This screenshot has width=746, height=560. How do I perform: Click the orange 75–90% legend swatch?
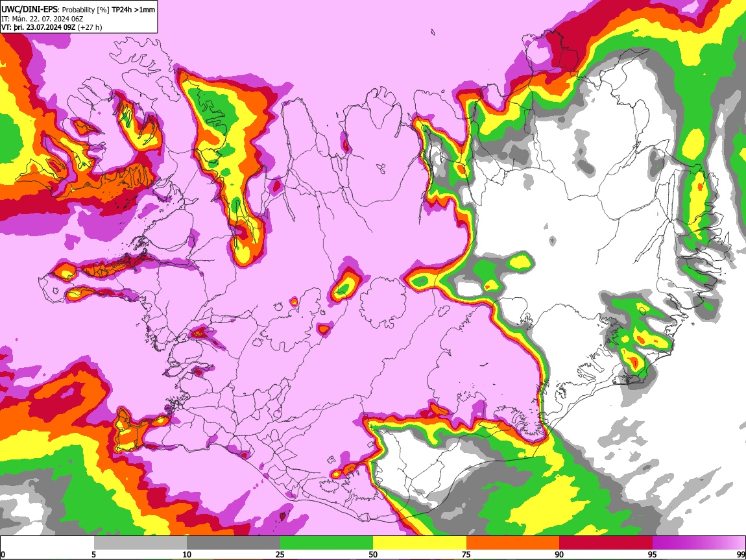pyautogui.click(x=512, y=543)
